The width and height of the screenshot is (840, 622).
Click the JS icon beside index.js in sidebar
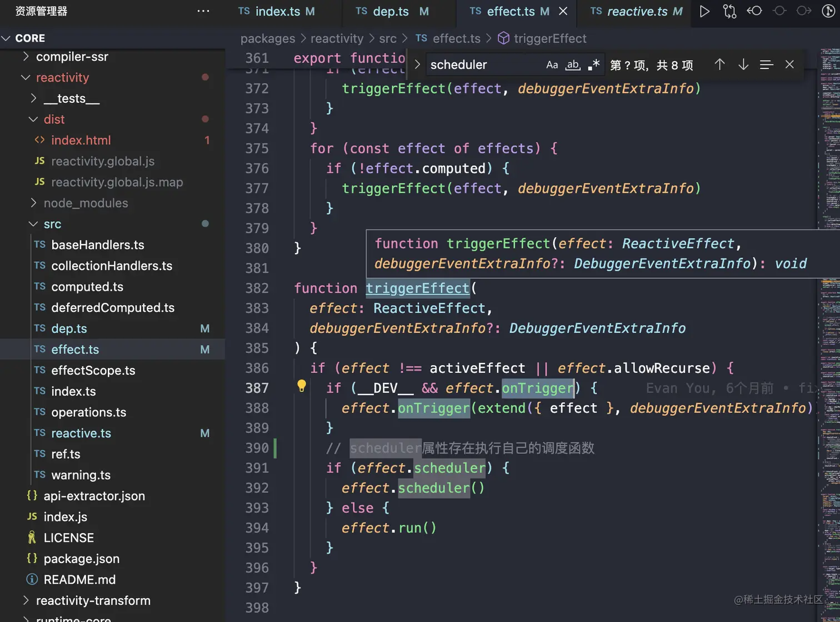tap(32, 516)
